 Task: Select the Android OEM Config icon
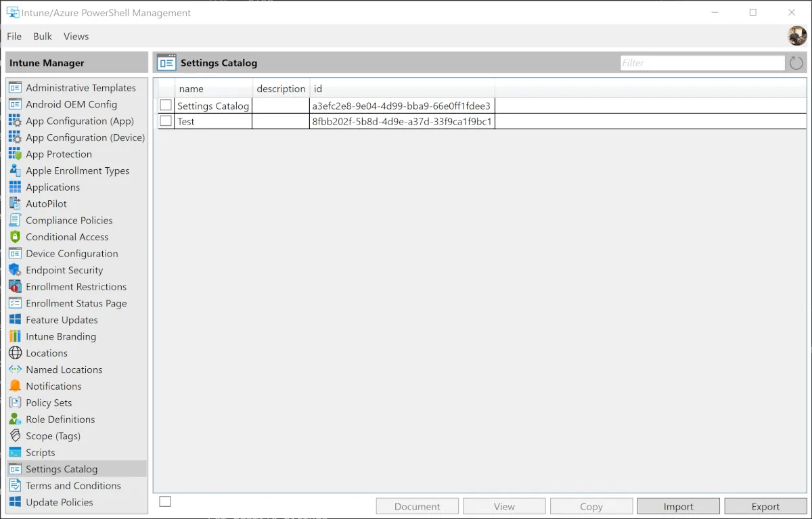click(15, 104)
